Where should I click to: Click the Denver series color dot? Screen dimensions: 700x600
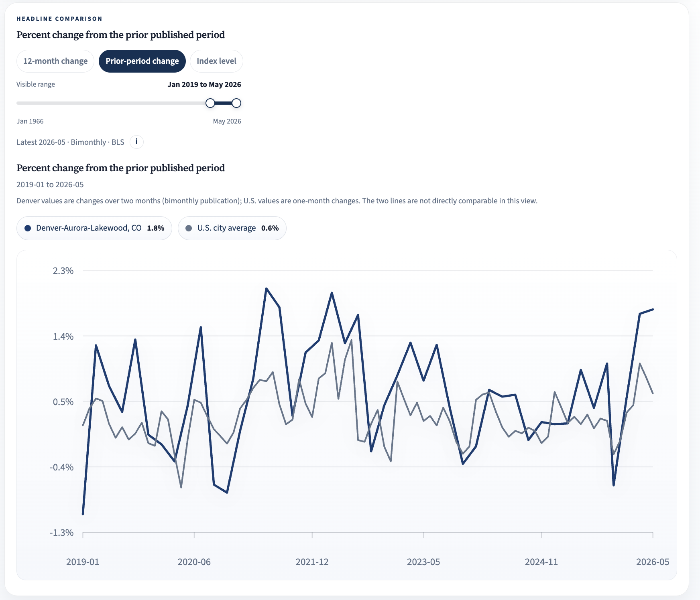pyautogui.click(x=28, y=228)
